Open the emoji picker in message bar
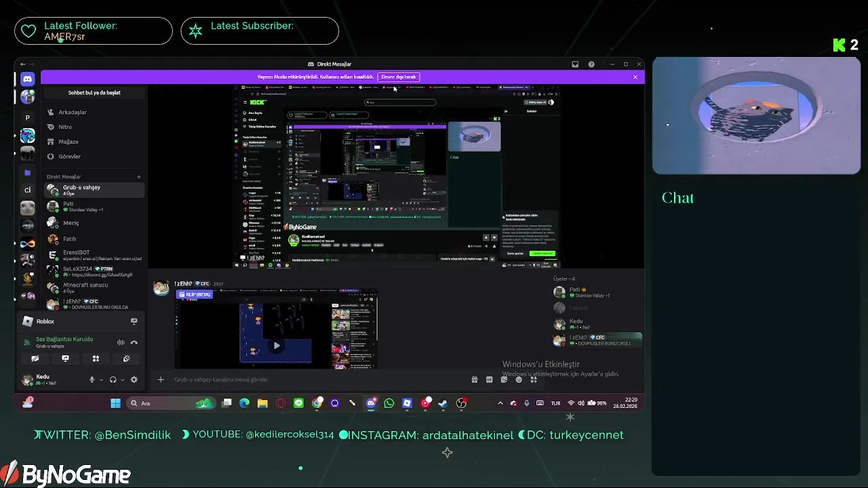The image size is (868, 488). tap(519, 380)
